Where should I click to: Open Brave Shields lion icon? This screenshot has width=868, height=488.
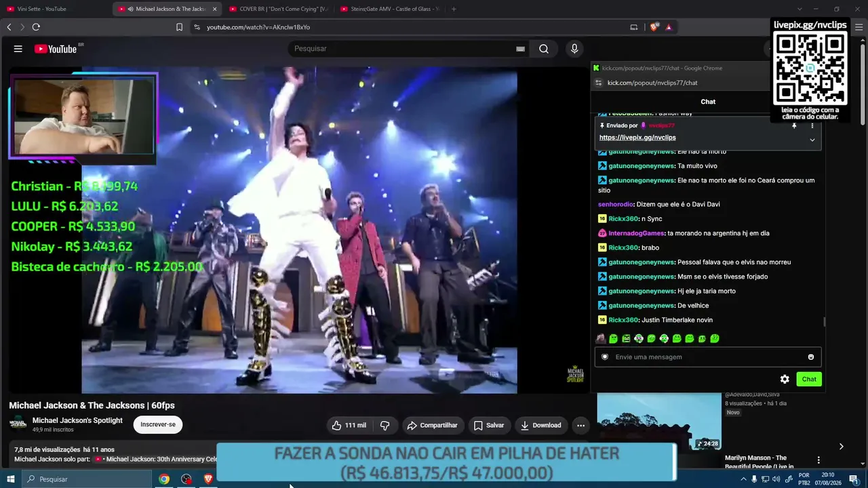(x=654, y=27)
